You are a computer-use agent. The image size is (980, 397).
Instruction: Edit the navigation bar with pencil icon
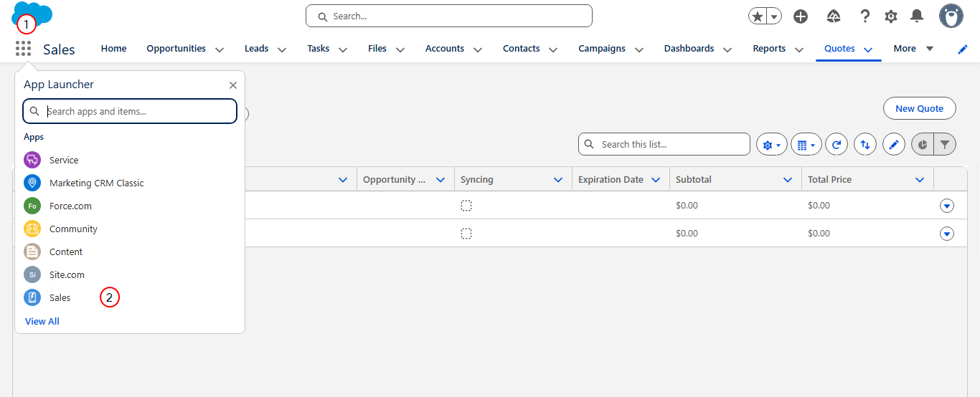click(963, 49)
